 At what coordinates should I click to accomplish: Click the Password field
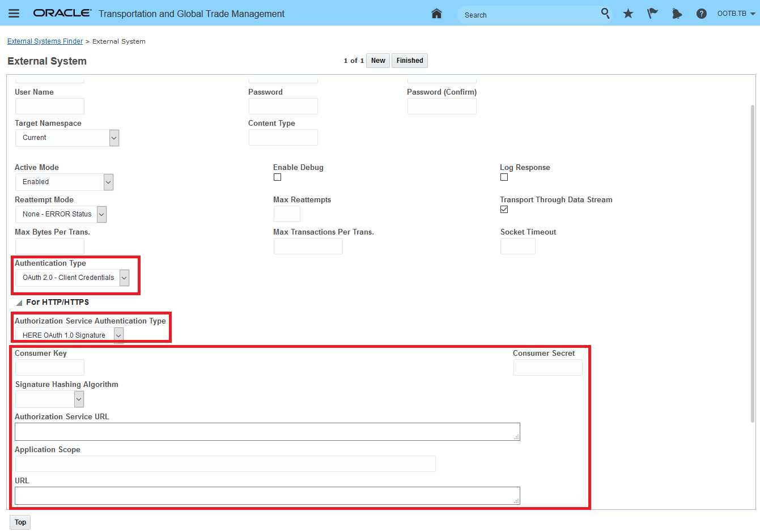pos(283,107)
